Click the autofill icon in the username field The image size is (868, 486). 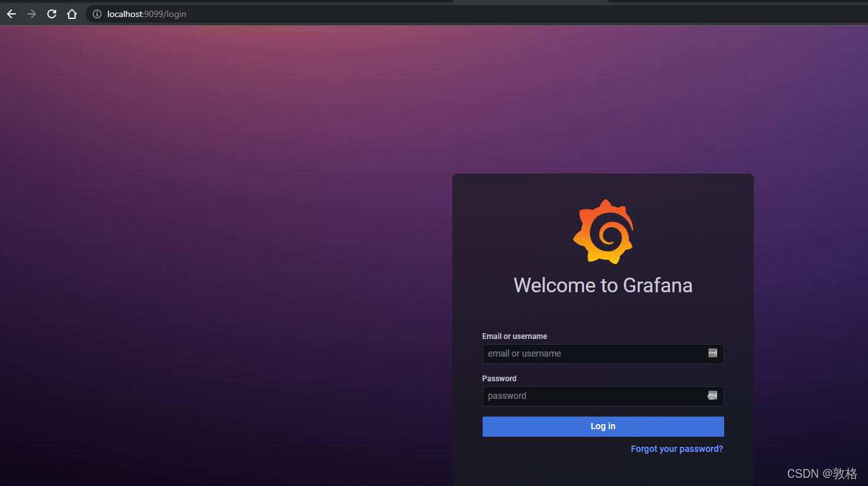713,353
